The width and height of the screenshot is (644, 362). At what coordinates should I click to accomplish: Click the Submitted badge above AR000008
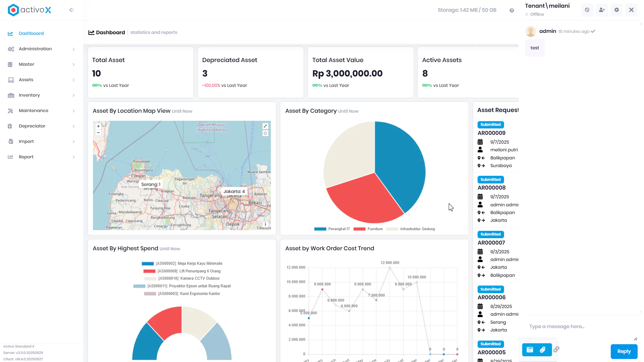(490, 179)
